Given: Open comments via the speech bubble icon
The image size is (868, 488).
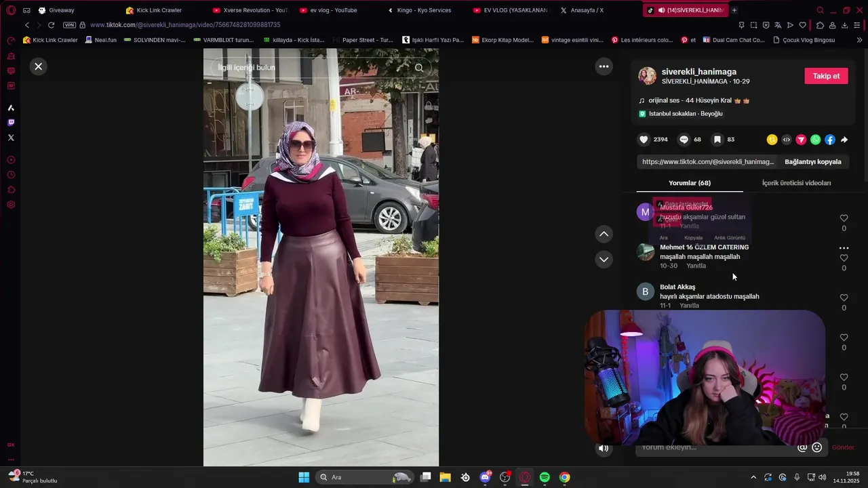Looking at the screenshot, I should tap(684, 140).
